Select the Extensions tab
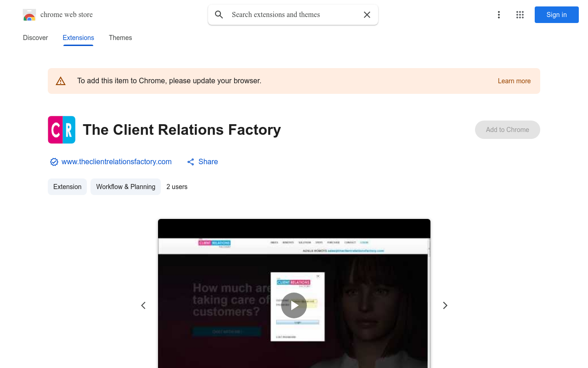This screenshot has height=368, width=588. point(79,38)
